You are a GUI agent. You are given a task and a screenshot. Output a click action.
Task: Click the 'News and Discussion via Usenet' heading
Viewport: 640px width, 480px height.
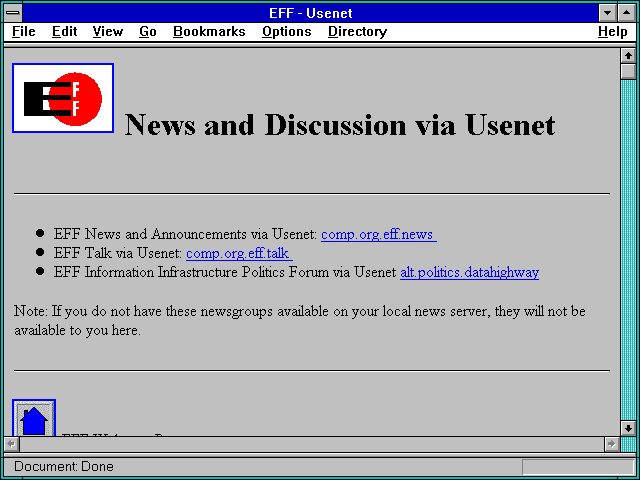tap(340, 124)
